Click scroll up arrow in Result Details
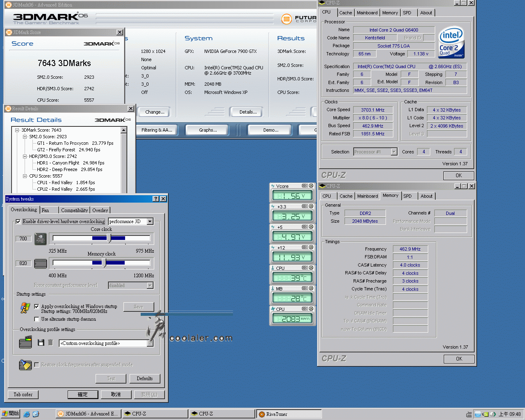This screenshot has height=420, width=525. coord(124,130)
